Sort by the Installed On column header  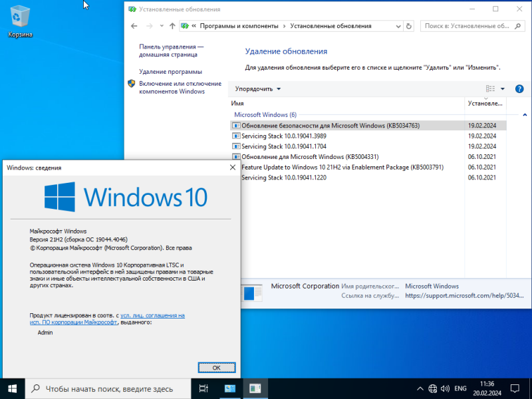485,103
